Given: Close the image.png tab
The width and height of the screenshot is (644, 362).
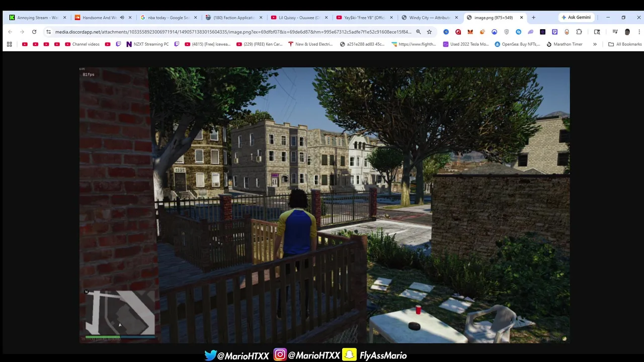Looking at the screenshot, I should coord(521,18).
